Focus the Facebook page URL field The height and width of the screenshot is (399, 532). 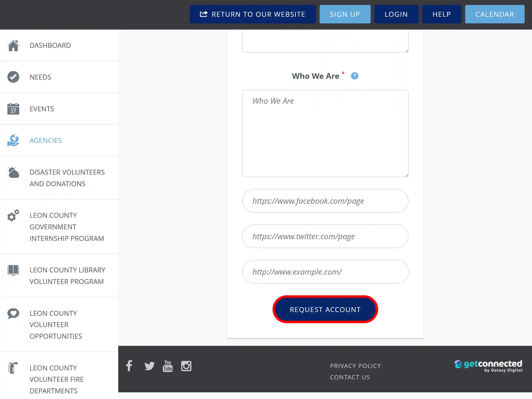click(x=325, y=201)
